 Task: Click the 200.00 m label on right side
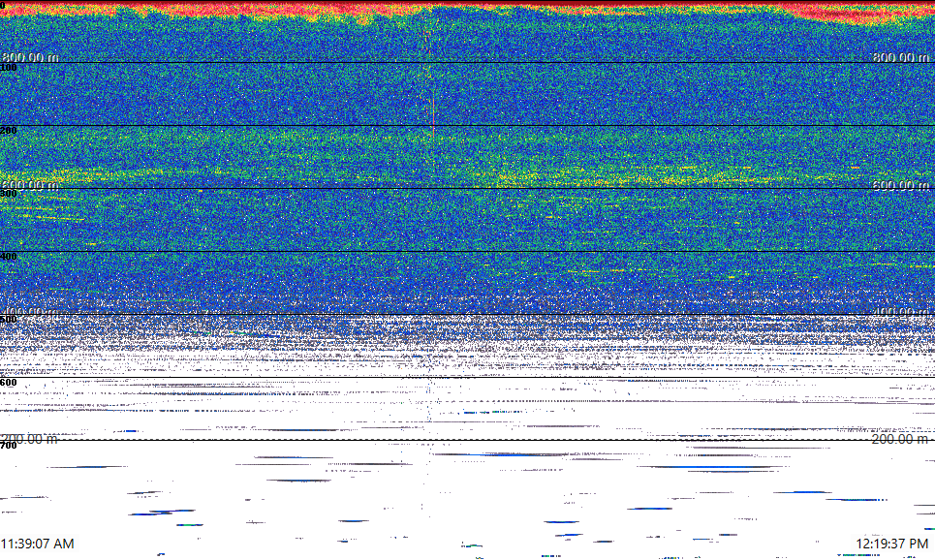901,439
